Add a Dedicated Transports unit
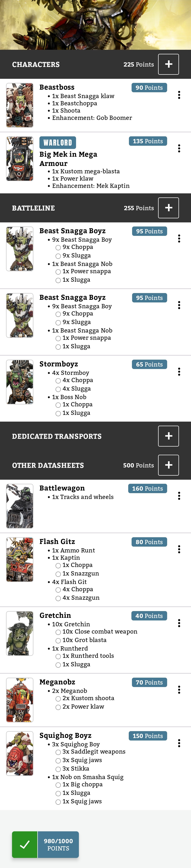The height and width of the screenshot is (868, 191). pyautogui.click(x=169, y=436)
